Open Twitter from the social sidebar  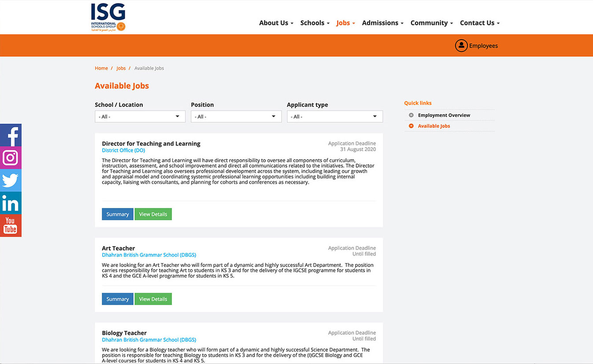(x=11, y=180)
